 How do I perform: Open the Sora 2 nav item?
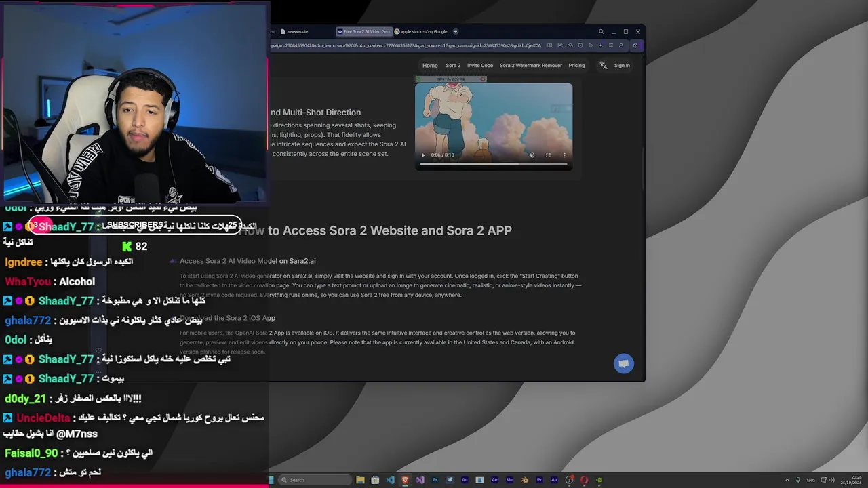click(453, 66)
